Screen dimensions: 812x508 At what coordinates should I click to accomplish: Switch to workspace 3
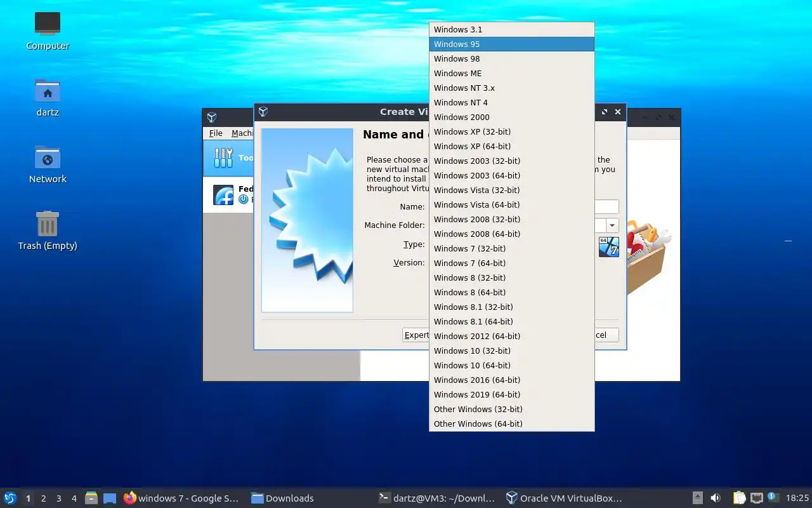(x=58, y=498)
